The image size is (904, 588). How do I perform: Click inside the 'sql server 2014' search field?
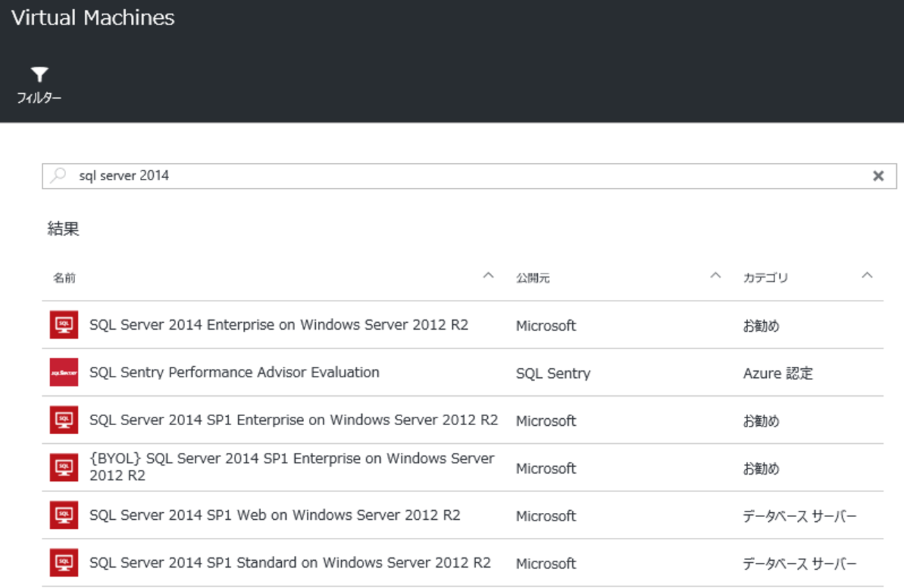click(469, 176)
